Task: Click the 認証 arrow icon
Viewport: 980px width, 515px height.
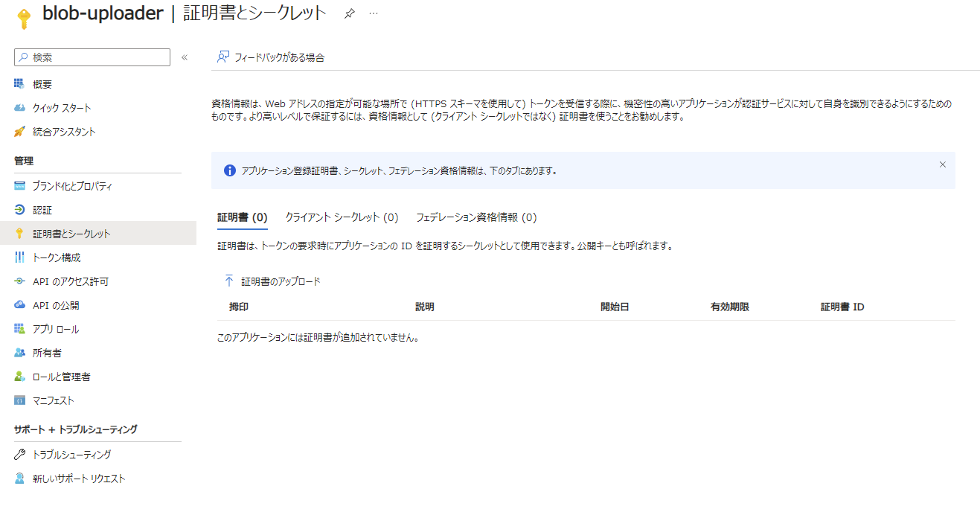Action: pos(19,210)
